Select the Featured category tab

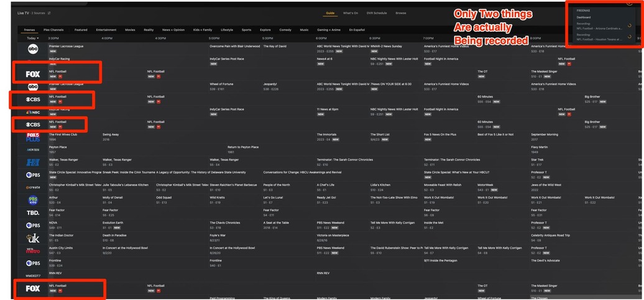[81, 30]
